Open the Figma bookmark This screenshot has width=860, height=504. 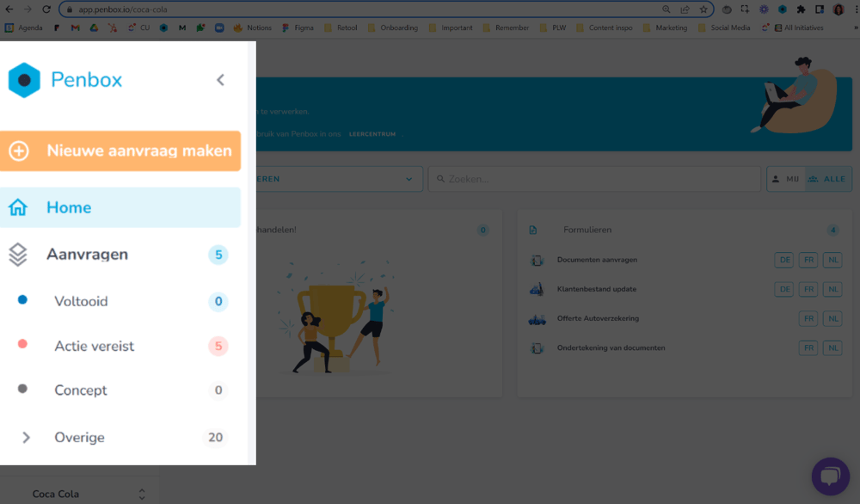(x=298, y=28)
